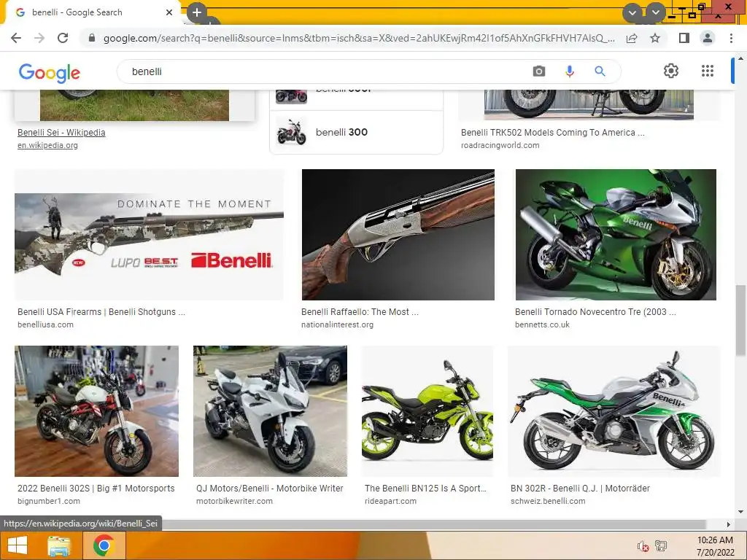Visit motorbikewriter.com source
The width and height of the screenshot is (747, 560).
(234, 501)
